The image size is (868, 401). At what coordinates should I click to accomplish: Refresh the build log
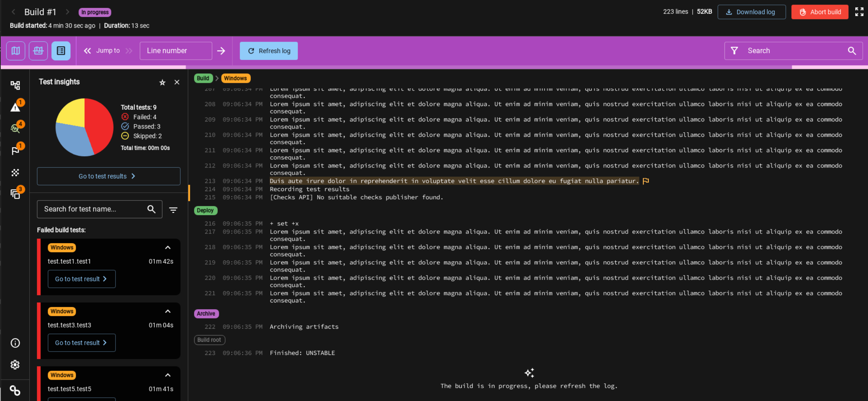coord(269,51)
